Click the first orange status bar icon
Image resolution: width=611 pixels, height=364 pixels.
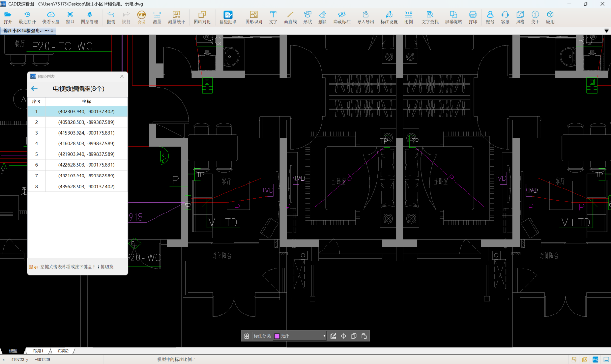click(574, 360)
